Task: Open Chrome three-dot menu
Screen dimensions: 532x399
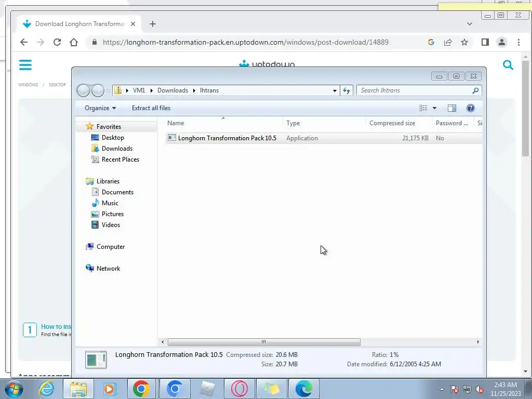Action: point(518,42)
